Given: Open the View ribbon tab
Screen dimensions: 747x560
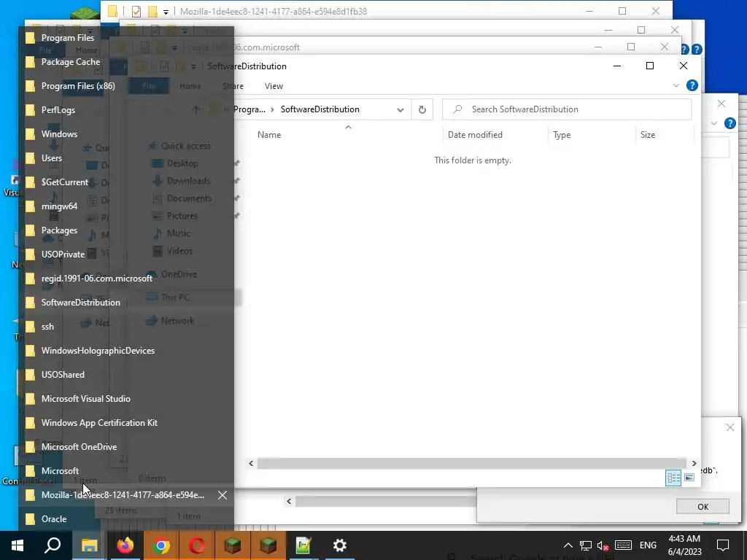Looking at the screenshot, I should [274, 86].
